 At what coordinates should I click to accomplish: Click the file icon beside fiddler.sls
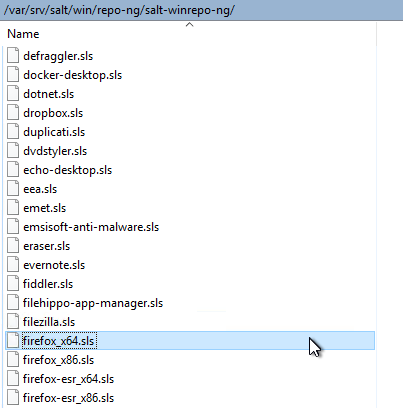coord(13,283)
